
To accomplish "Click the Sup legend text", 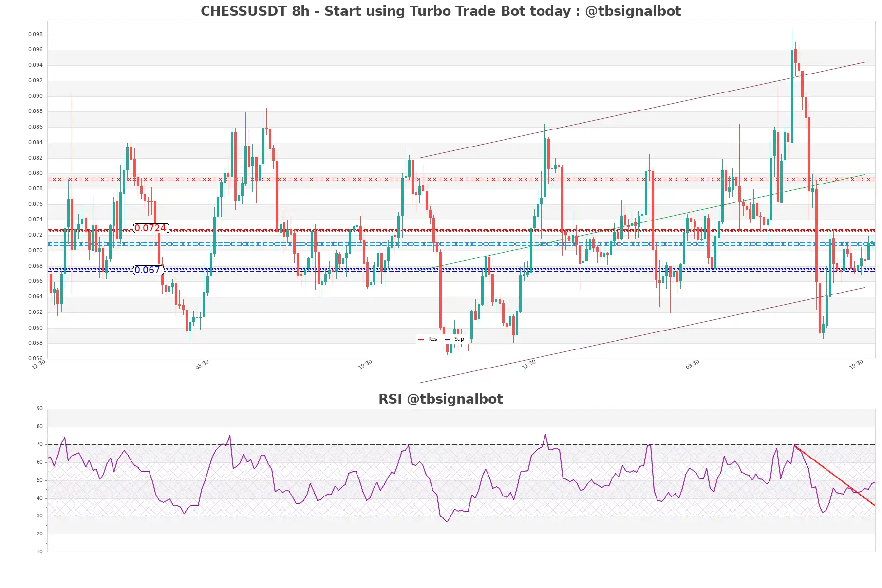I will [459, 339].
